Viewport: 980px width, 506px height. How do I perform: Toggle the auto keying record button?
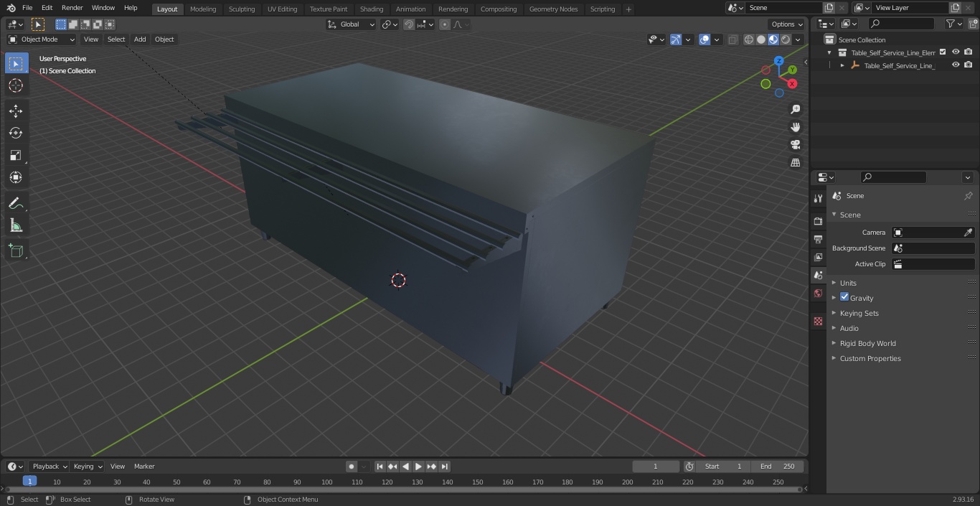[352, 467]
